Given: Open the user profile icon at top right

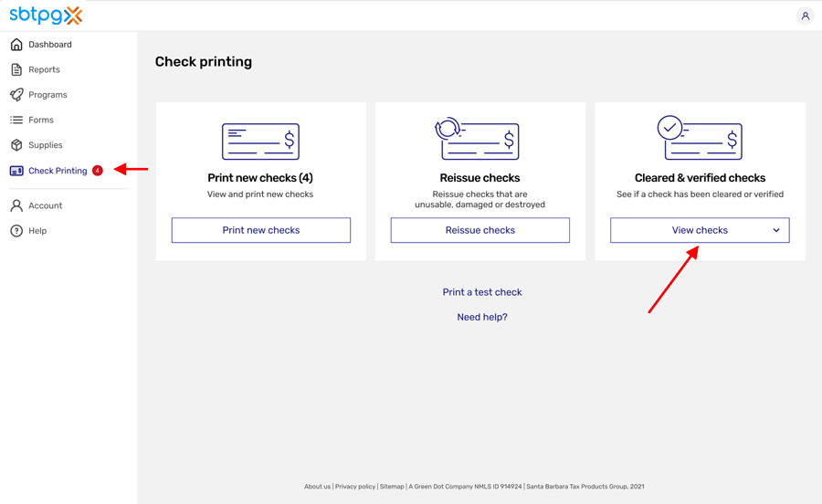Looking at the screenshot, I should click(806, 16).
